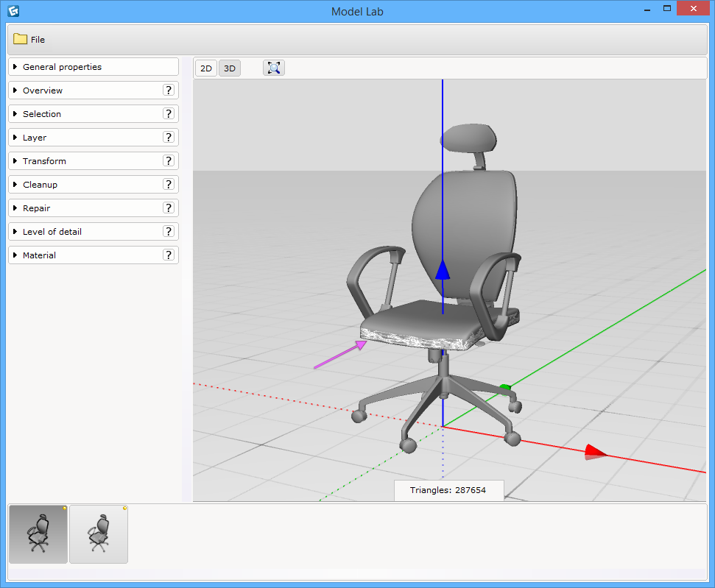The image size is (715, 588).
Task: Open help for Repair section
Action: pos(169,208)
